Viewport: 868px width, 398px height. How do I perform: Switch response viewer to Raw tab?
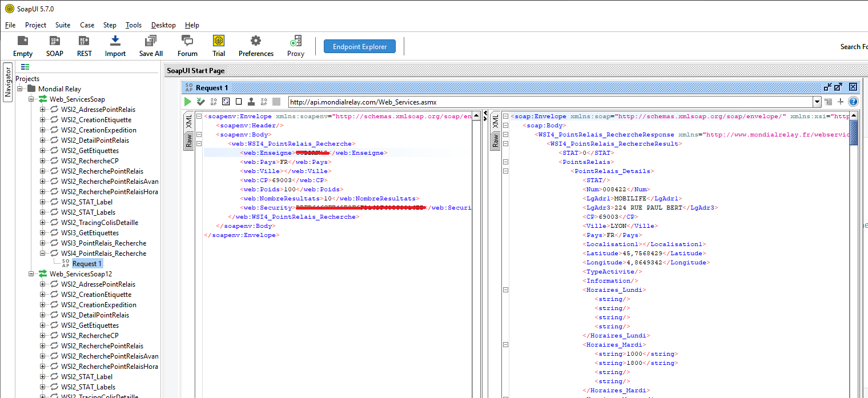pyautogui.click(x=495, y=142)
